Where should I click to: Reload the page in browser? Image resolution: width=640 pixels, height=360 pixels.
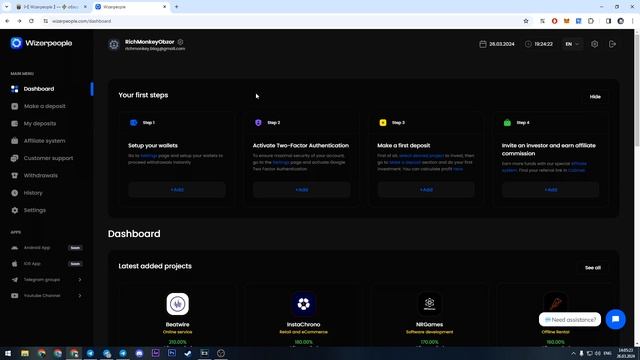click(x=31, y=21)
